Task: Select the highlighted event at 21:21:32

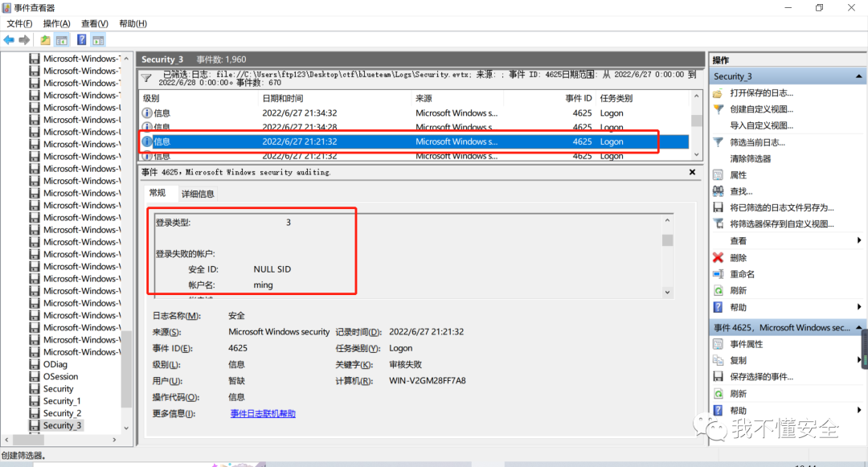Action: pyautogui.click(x=414, y=141)
